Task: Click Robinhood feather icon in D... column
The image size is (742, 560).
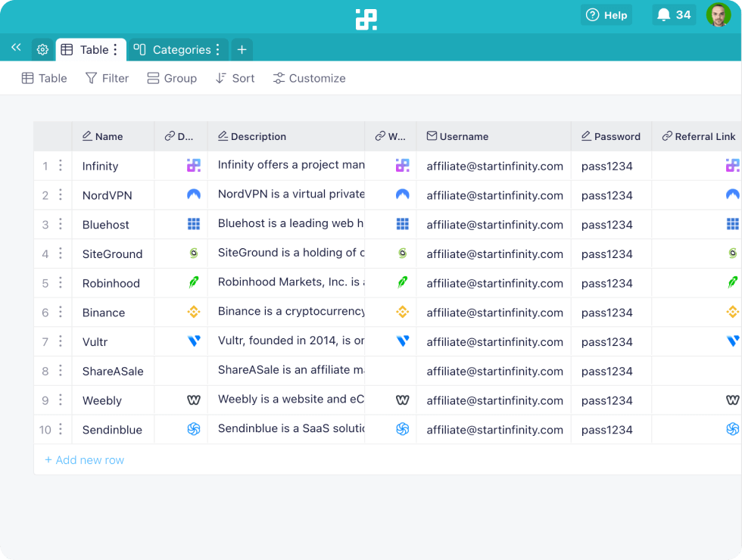Action: click(194, 282)
